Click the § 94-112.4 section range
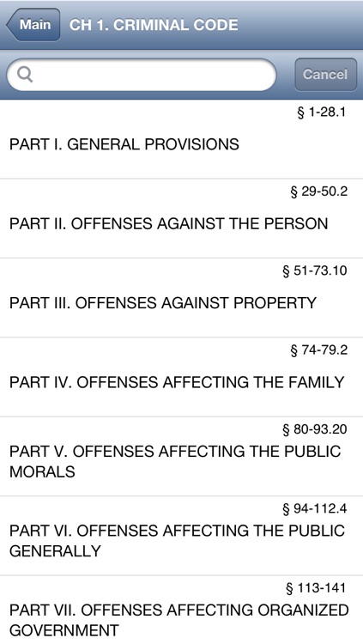363x644 pixels. tap(315, 508)
